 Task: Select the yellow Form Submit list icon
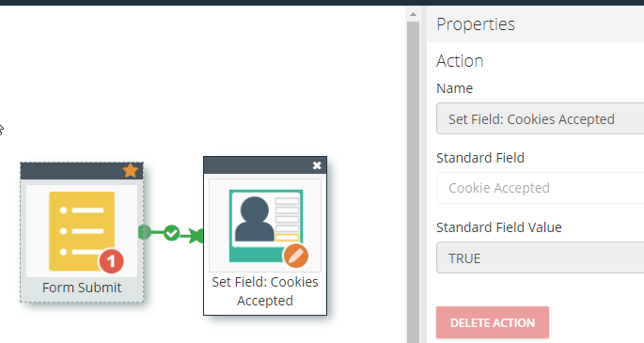pyautogui.click(x=82, y=230)
